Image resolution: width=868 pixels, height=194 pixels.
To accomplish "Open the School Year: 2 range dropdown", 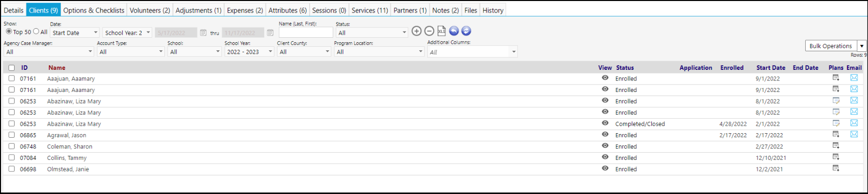I will tap(127, 33).
